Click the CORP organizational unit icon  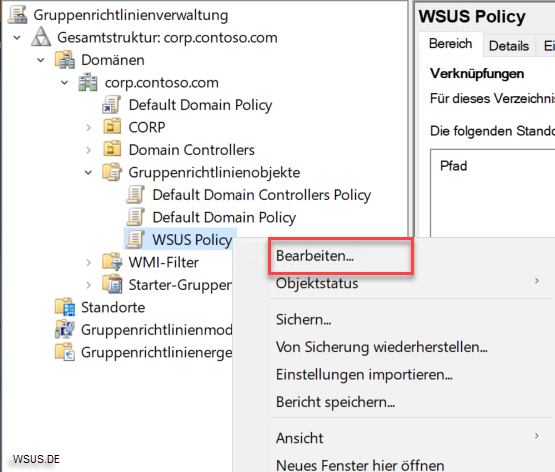112,127
